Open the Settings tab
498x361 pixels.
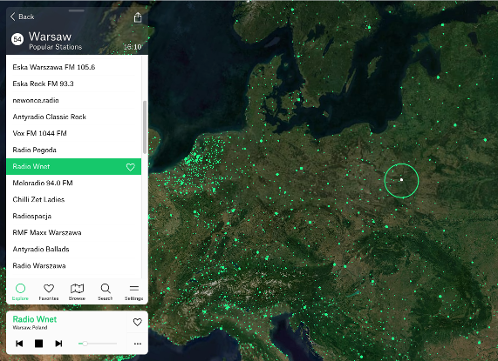[x=134, y=291]
